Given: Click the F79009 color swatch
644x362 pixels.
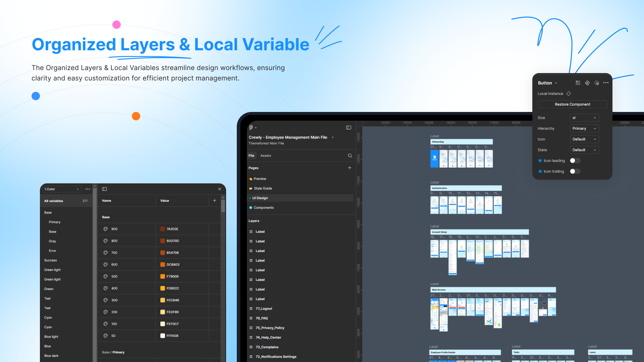Looking at the screenshot, I should [163, 277].
